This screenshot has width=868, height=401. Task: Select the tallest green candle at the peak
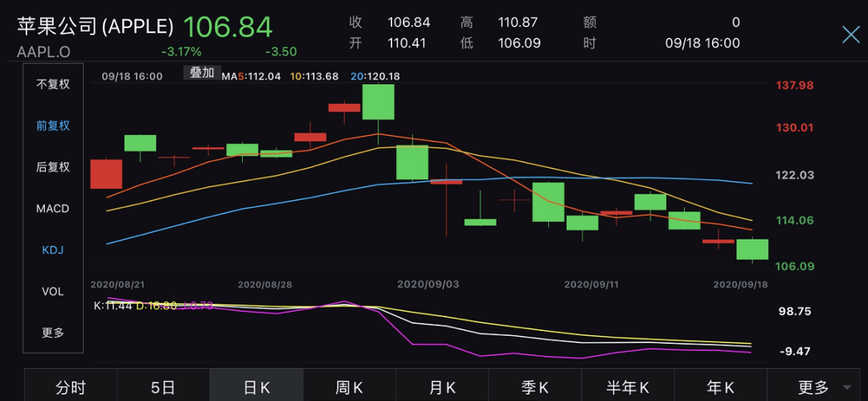[379, 102]
